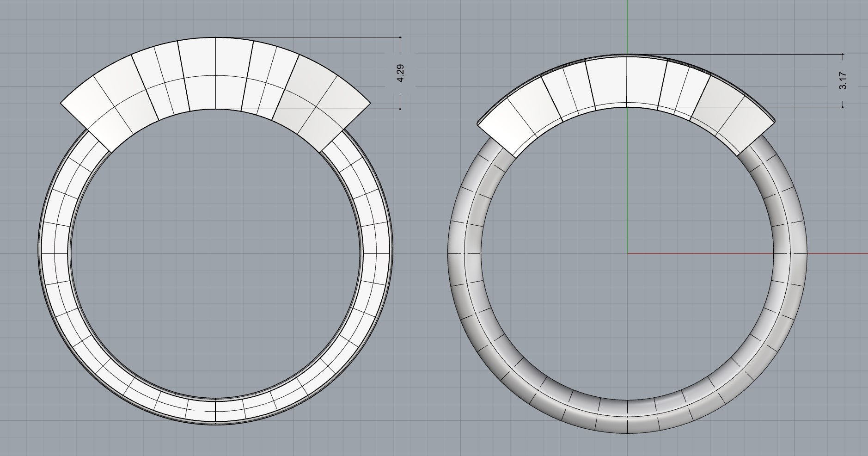Pick the top endpoint of the 4.29 dimension
868x456 pixels.
point(400,37)
